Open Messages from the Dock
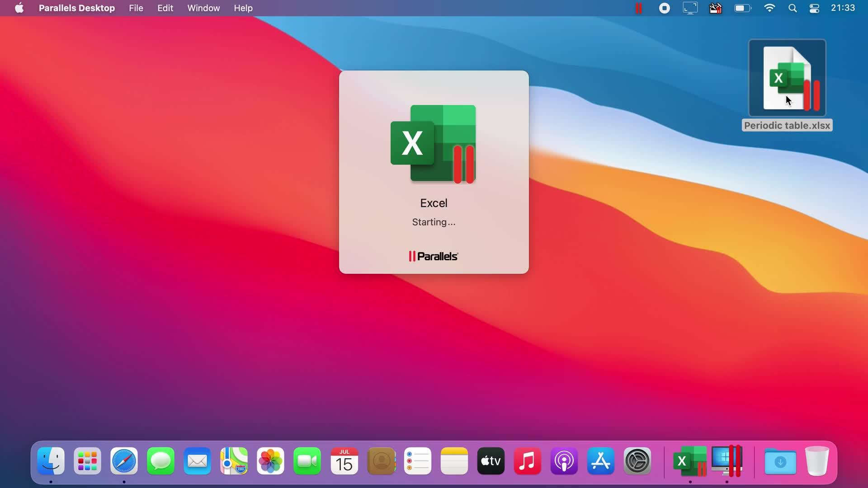Viewport: 868px width, 488px height. [160, 461]
